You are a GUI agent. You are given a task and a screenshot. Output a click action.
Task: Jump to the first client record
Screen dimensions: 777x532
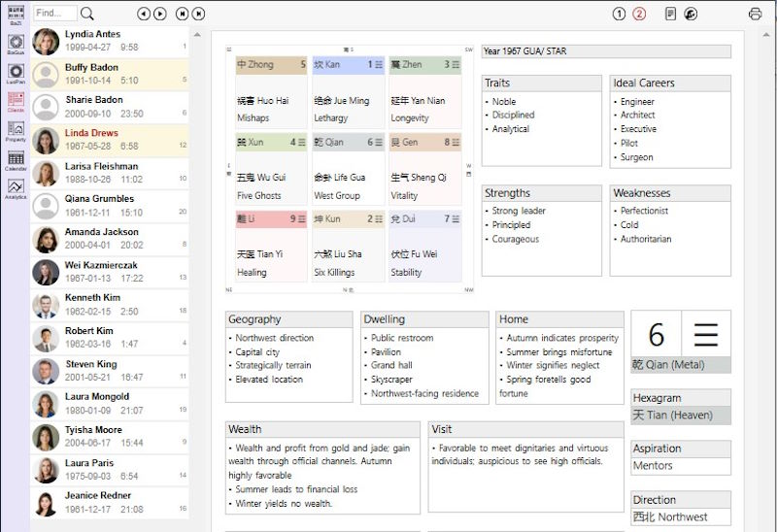pos(183,14)
